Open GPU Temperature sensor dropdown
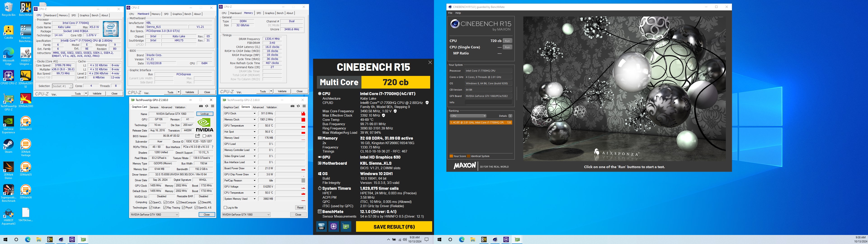The height and width of the screenshot is (244, 868). (x=254, y=126)
